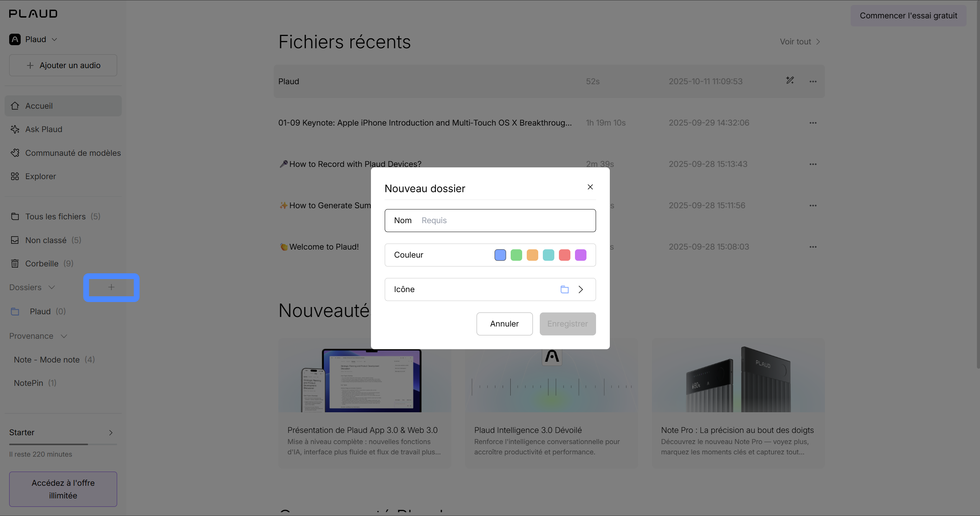Image resolution: width=980 pixels, height=516 pixels.
Task: Open Welcome to Plaud! file
Action: click(x=319, y=247)
